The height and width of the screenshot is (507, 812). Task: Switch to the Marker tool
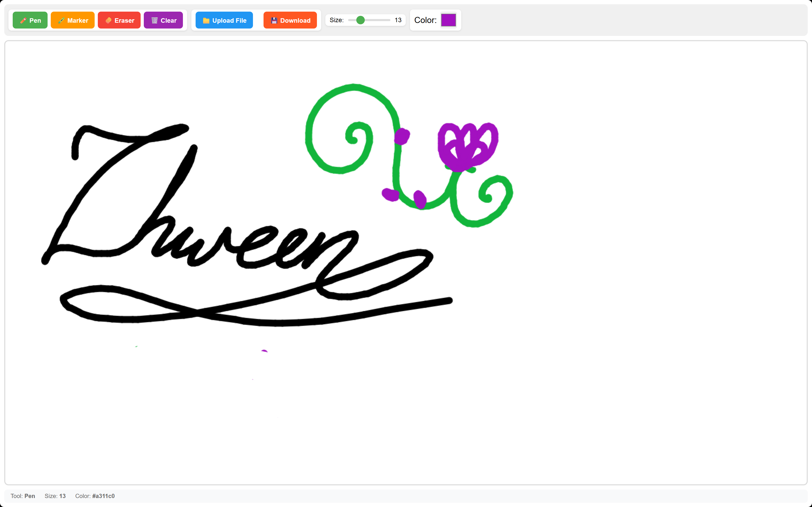[x=72, y=20]
